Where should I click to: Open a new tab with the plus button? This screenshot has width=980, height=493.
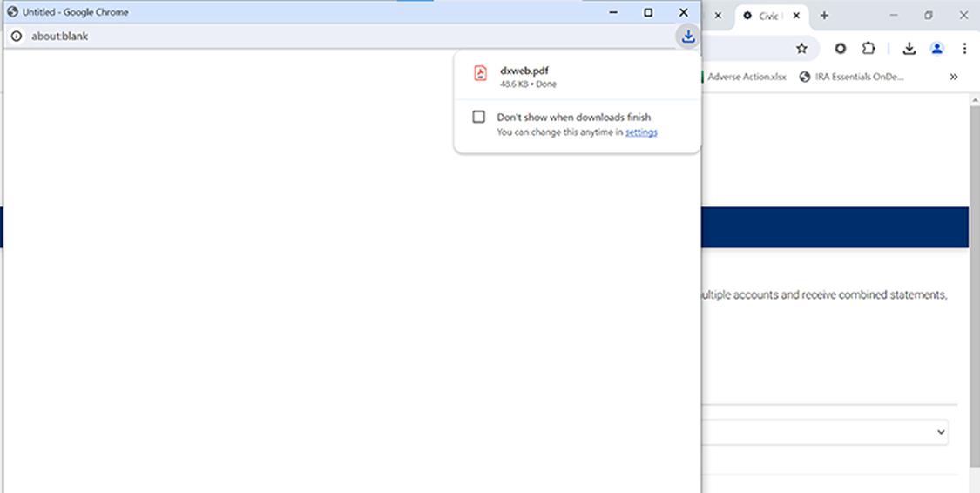click(x=824, y=16)
